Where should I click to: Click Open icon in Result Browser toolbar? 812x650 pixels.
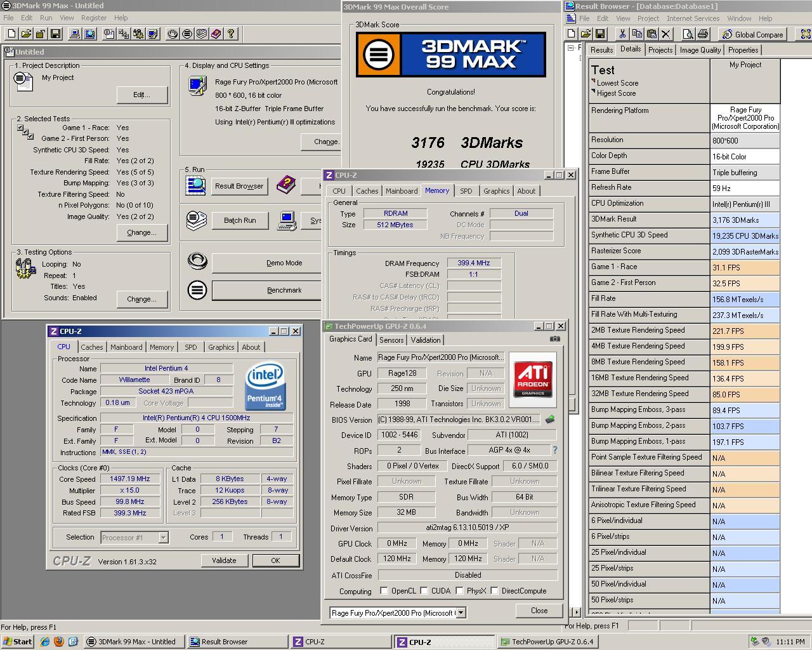coord(586,34)
